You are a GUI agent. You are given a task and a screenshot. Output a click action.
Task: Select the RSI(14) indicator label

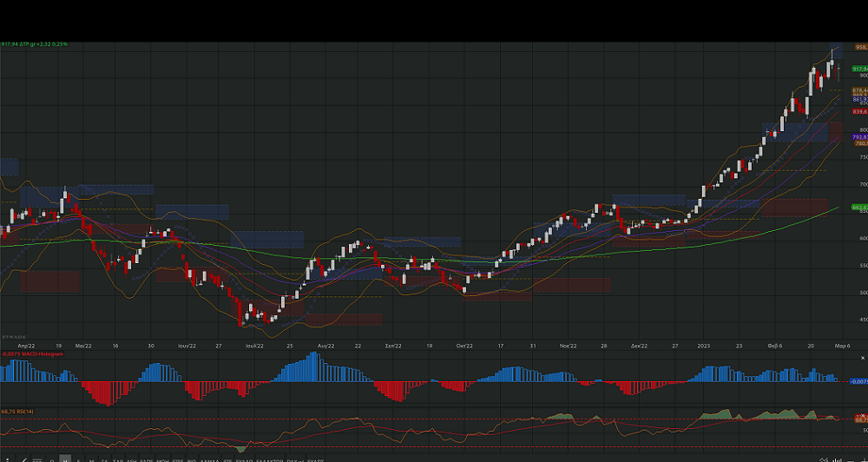click(x=17, y=412)
